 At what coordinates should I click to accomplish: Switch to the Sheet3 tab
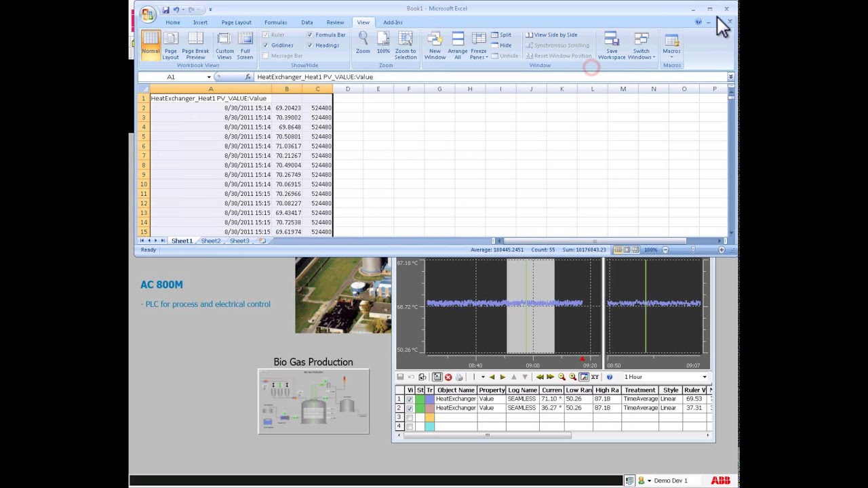pos(239,241)
